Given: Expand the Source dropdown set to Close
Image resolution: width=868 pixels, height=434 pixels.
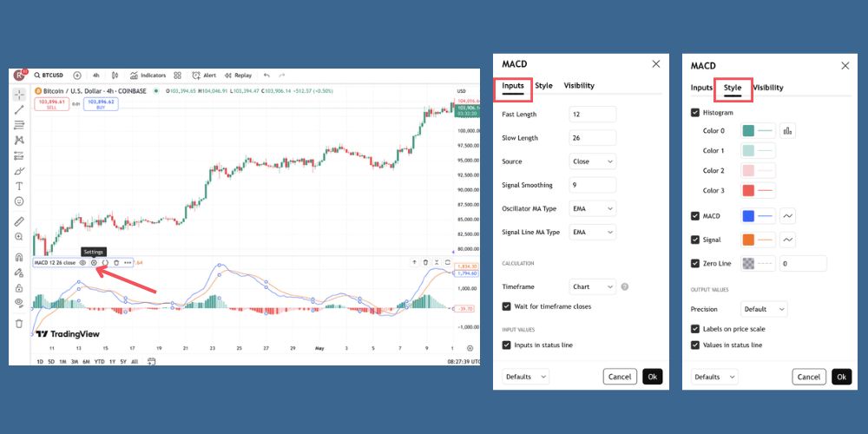Looking at the screenshot, I should (593, 161).
